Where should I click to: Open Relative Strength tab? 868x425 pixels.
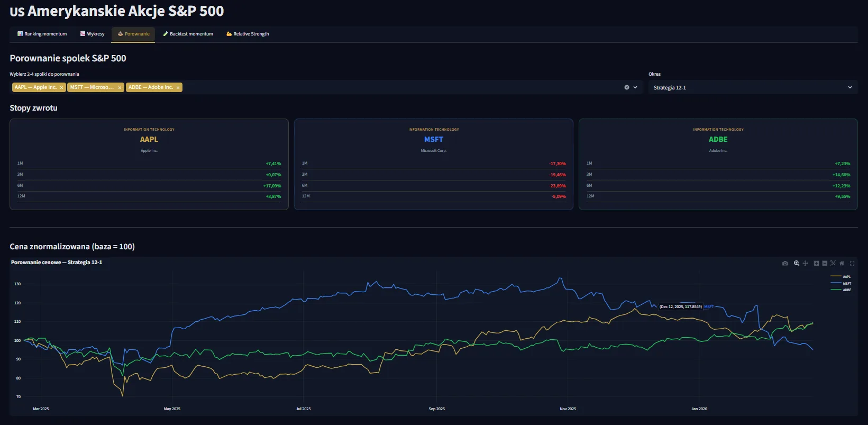click(248, 34)
